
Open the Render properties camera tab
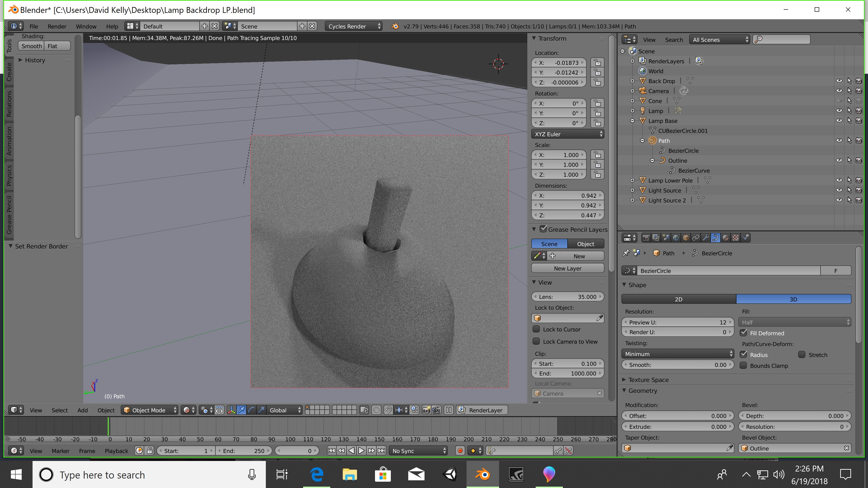click(646, 238)
